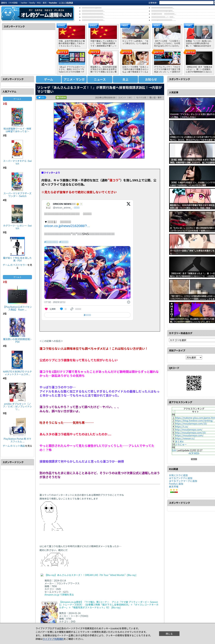Click the 閉じる cookie banner button

[x=169, y=634]
